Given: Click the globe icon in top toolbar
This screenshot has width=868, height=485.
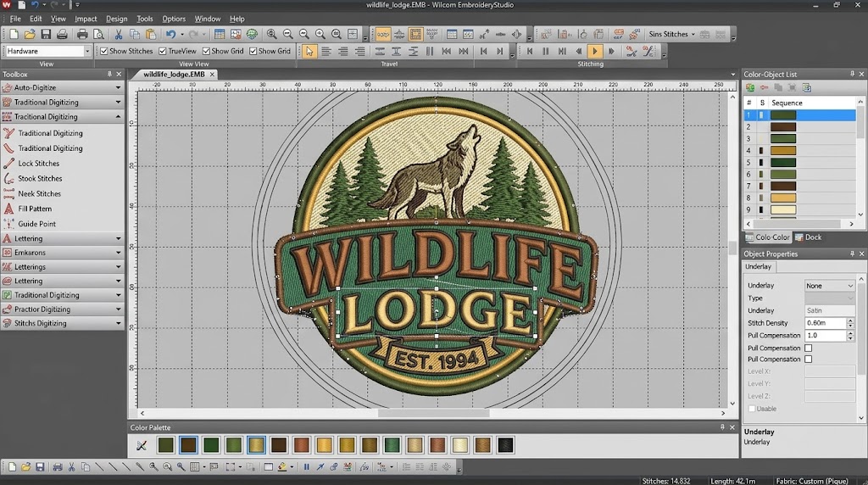Looking at the screenshot, I should pyautogui.click(x=252, y=34).
